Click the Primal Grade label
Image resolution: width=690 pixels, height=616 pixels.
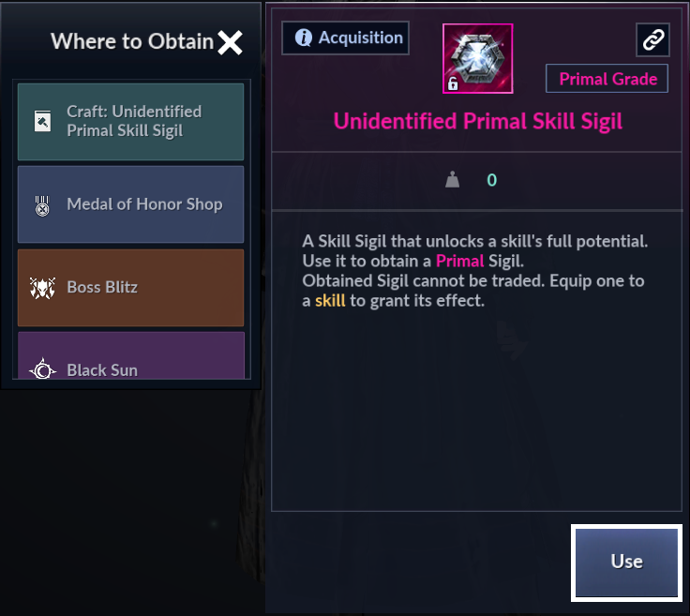607,79
